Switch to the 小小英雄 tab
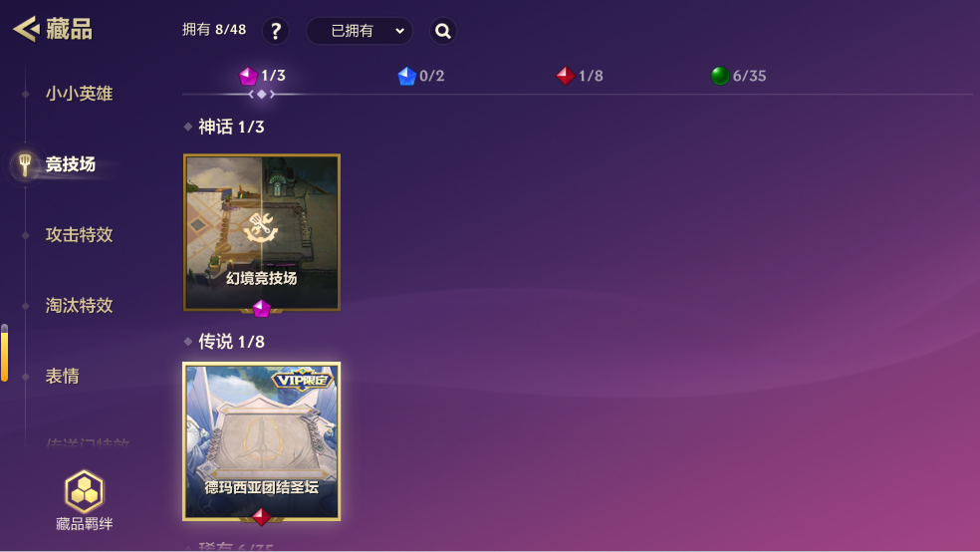This screenshot has width=980, height=552. pos(79,94)
